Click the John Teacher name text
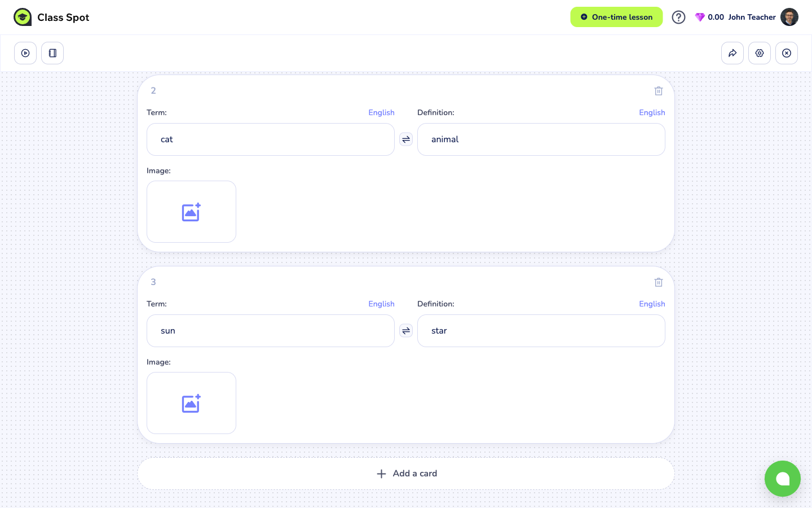The width and height of the screenshot is (812, 508). click(x=752, y=17)
